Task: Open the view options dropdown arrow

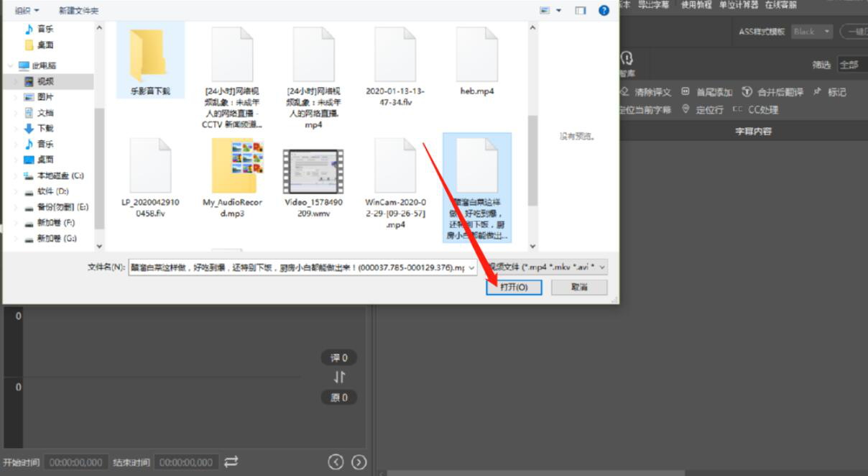Action: [x=558, y=10]
